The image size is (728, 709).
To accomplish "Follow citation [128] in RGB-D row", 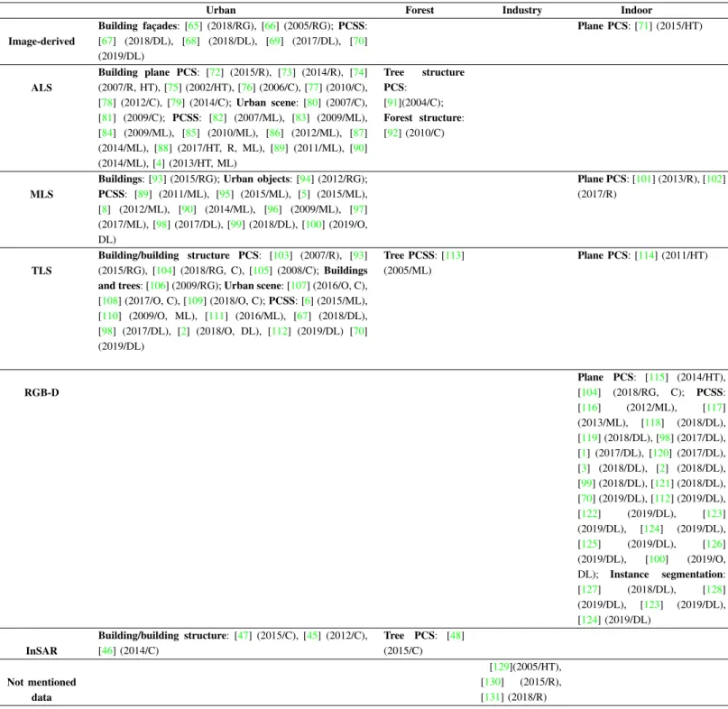I will (714, 590).
